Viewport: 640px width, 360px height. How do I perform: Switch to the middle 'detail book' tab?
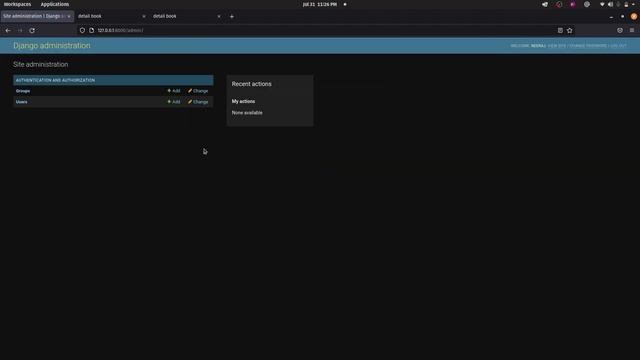[111, 16]
